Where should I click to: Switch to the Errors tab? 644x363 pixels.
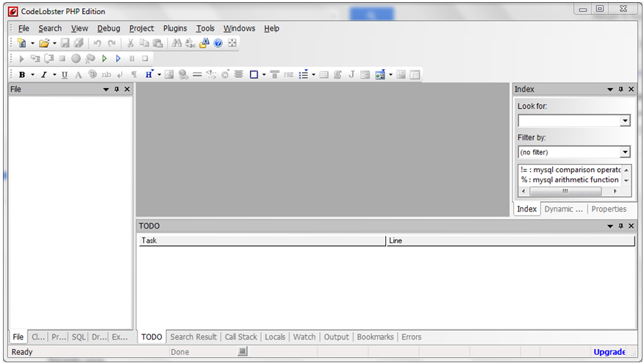[412, 337]
